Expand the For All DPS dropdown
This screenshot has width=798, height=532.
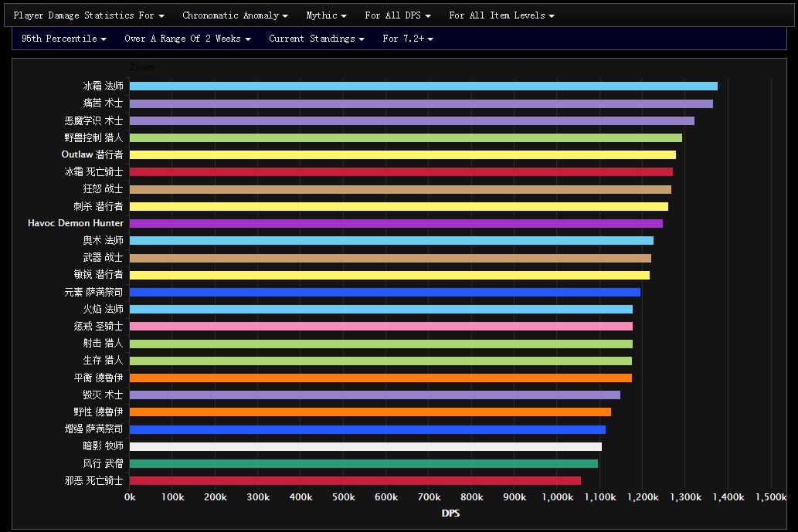[x=398, y=15]
